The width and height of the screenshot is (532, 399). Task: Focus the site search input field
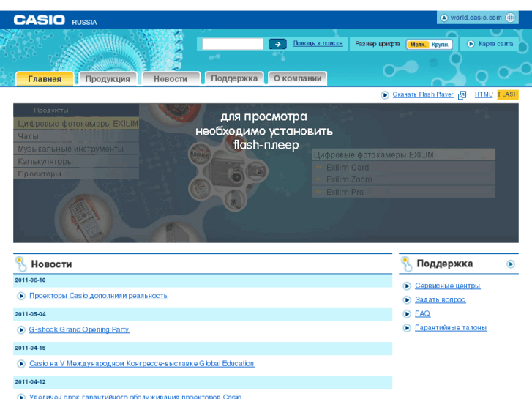point(233,44)
